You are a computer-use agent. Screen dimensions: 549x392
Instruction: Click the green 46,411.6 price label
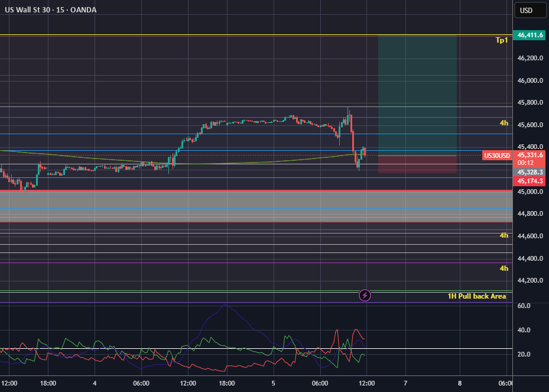click(529, 35)
